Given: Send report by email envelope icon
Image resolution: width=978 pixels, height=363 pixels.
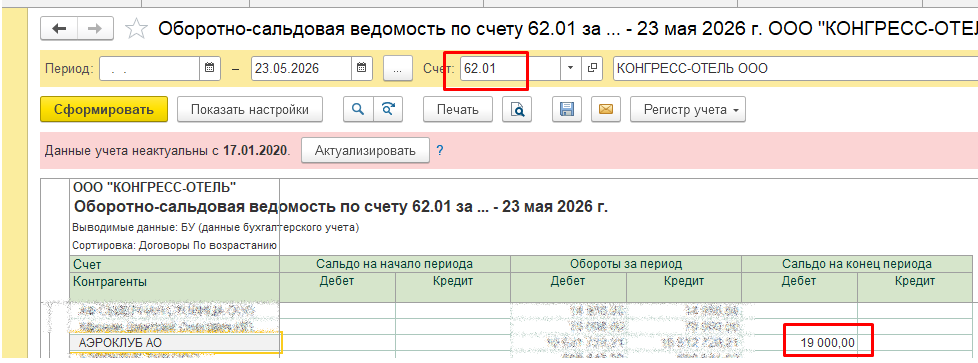Looking at the screenshot, I should [x=606, y=110].
